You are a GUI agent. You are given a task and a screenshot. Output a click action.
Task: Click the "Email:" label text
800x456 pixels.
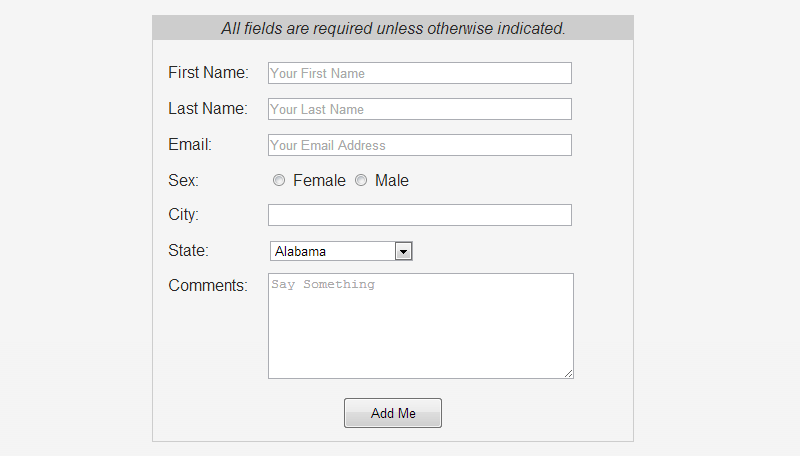click(190, 145)
